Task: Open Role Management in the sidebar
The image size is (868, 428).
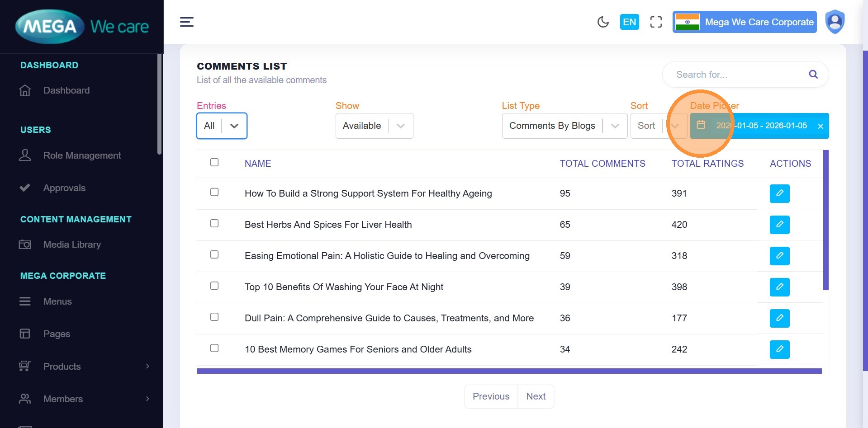Action: click(82, 155)
